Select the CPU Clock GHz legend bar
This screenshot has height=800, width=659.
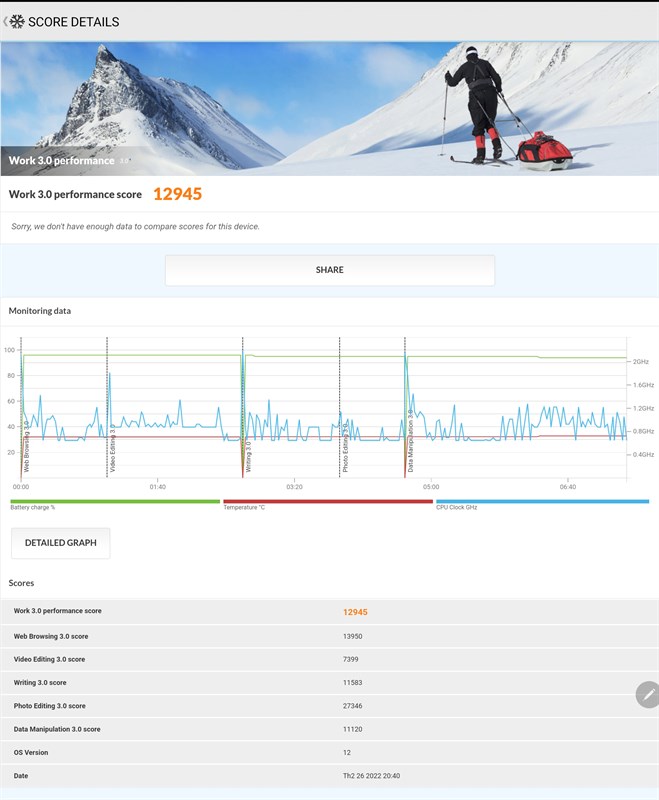(542, 502)
